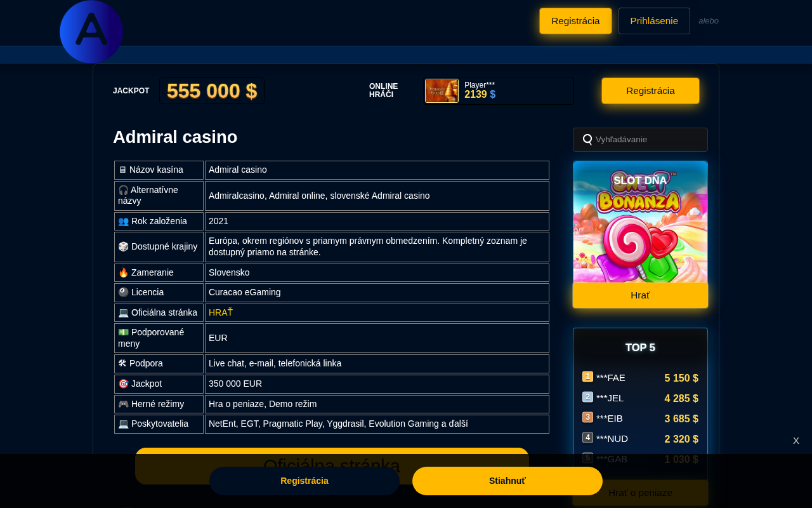Click the Názov kasína label cell
Viewport: 812px width, 508px height.
coord(159,170)
